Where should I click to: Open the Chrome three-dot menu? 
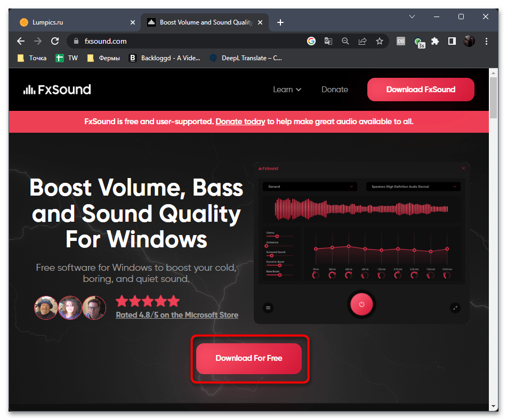[x=486, y=41]
